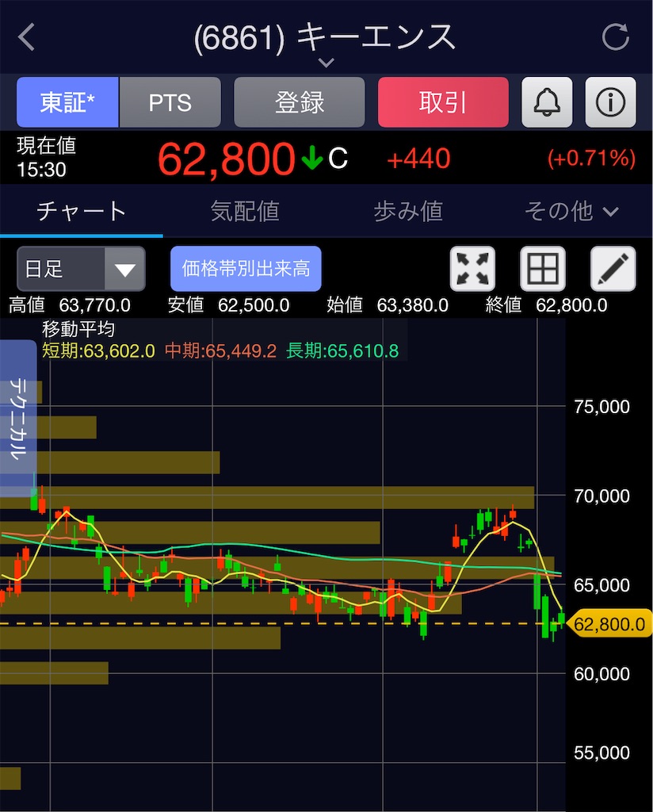This screenshot has width=653, height=812.
Task: Toggle 価格帯別出来高 overlay
Action: 246,269
